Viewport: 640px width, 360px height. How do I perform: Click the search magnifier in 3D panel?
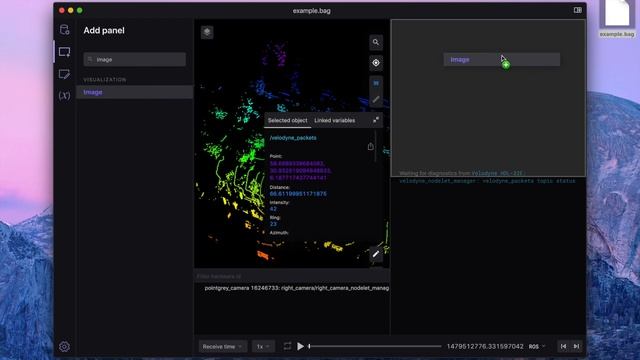point(376,42)
